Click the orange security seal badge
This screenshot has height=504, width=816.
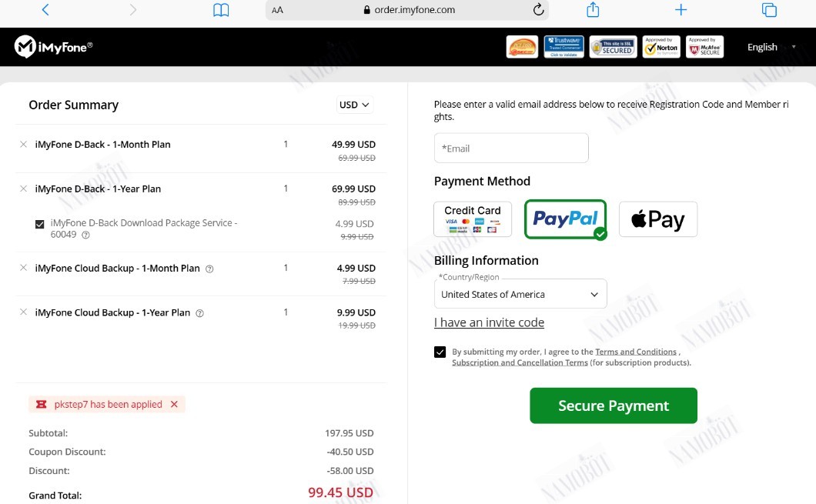(x=522, y=47)
